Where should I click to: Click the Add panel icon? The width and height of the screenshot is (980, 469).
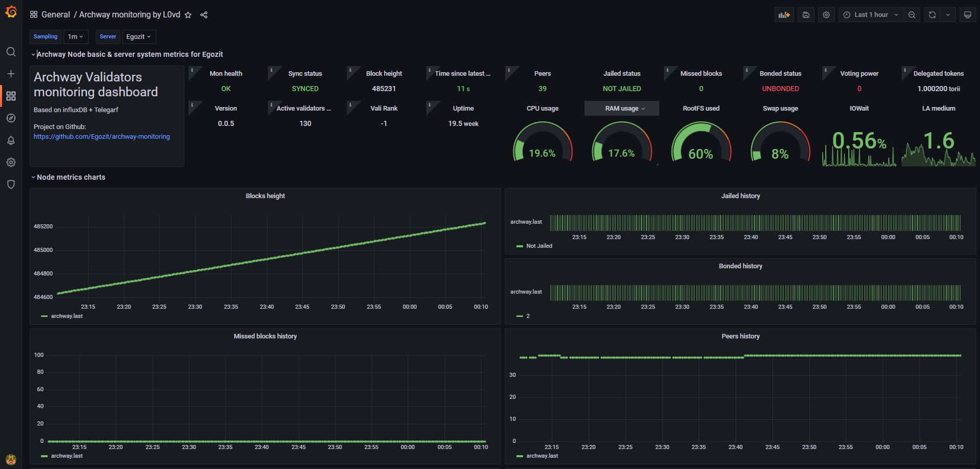(784, 15)
